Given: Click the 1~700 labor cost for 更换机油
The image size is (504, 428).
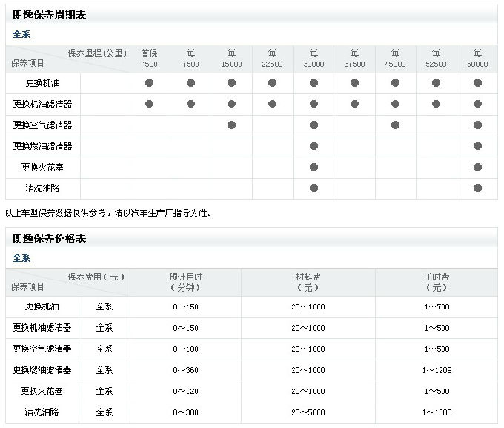Looking at the screenshot, I should [x=437, y=307].
